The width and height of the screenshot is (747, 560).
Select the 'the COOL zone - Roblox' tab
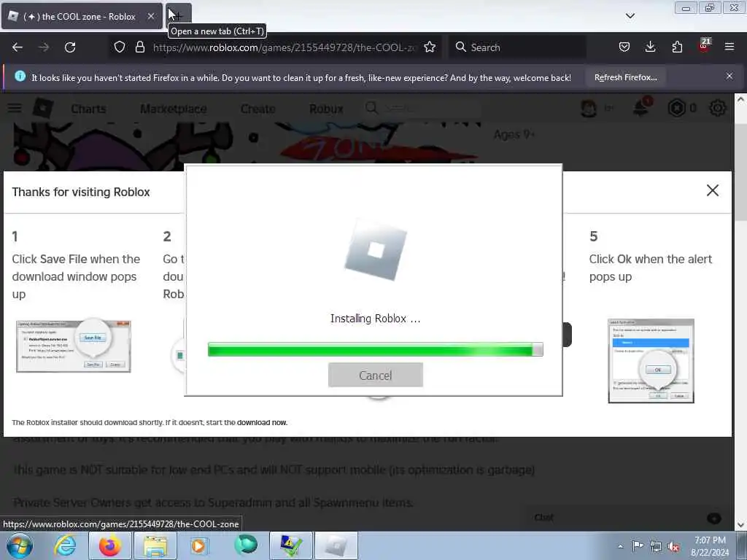click(82, 16)
